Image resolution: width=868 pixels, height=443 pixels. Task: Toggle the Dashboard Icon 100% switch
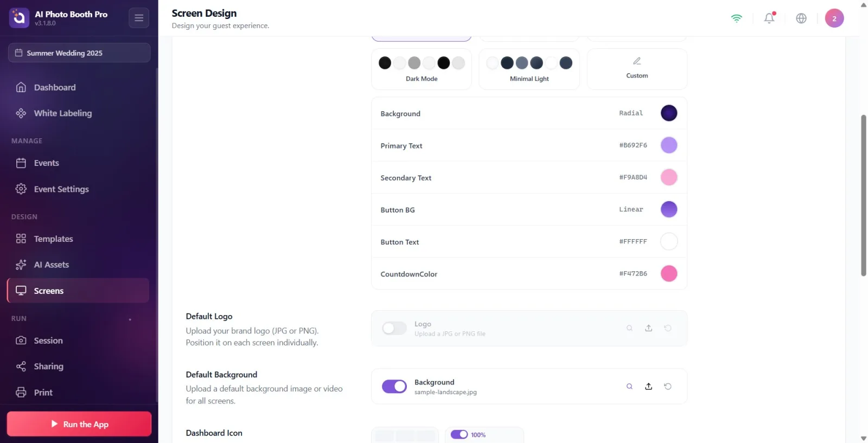(459, 435)
